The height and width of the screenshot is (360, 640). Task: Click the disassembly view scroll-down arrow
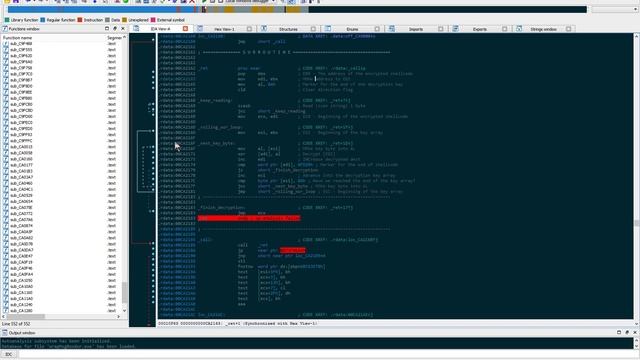click(636, 324)
